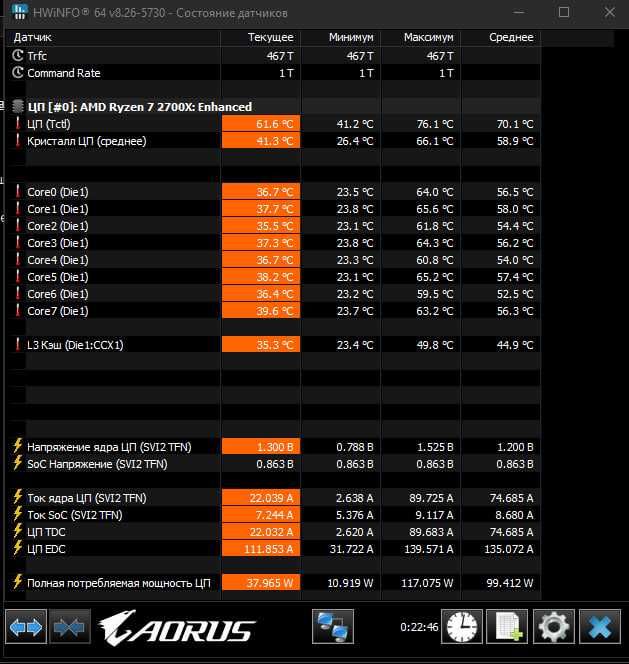Image resolution: width=629 pixels, height=664 pixels.
Task: Click the Command Rate clock icon
Action: [18, 72]
